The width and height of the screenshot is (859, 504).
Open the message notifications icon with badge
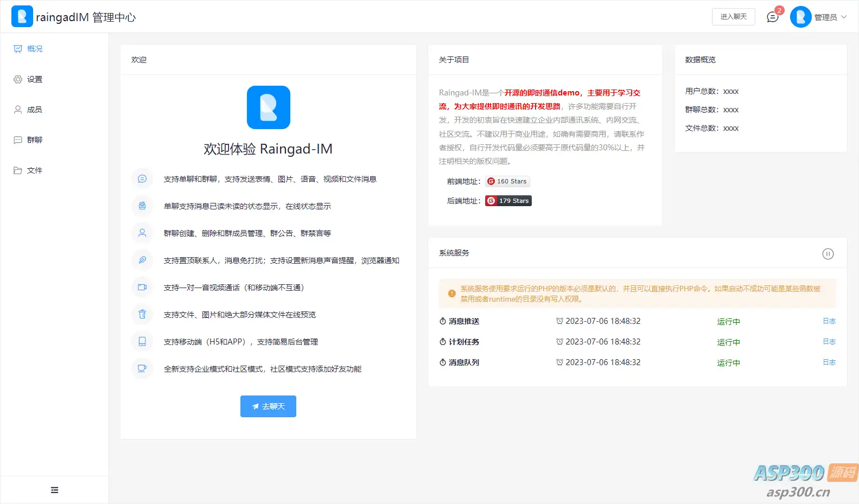pos(772,17)
